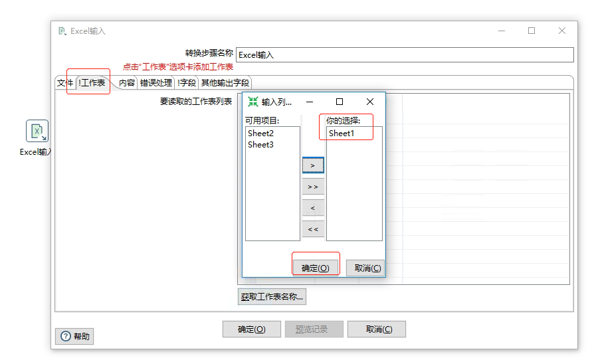
Task: Click the single > move right button
Action: coord(313,165)
